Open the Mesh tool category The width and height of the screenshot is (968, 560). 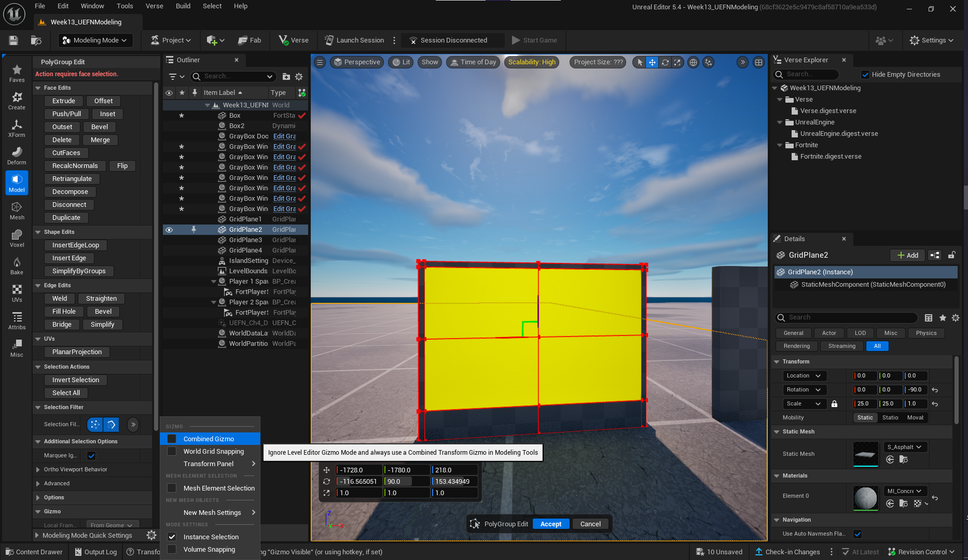[17, 211]
